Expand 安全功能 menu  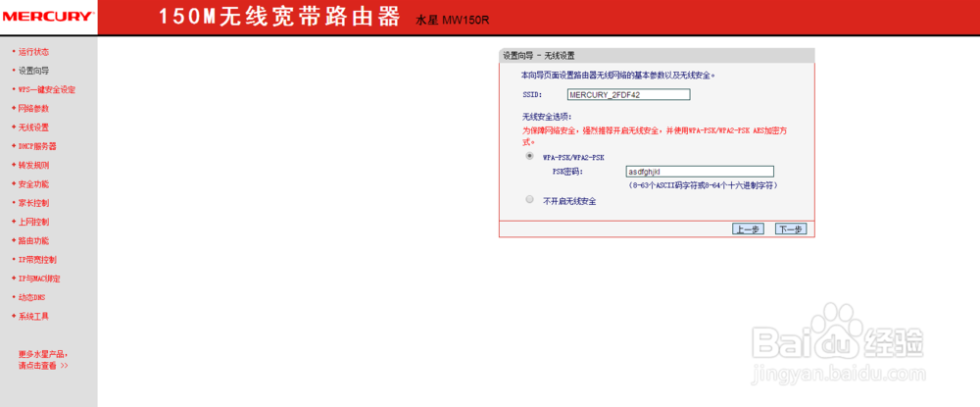pyautogui.click(x=33, y=183)
